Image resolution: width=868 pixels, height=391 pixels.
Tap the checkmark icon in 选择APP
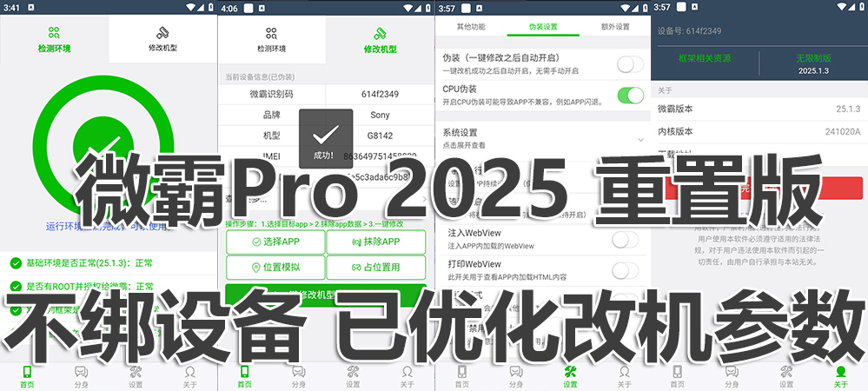[x=256, y=242]
